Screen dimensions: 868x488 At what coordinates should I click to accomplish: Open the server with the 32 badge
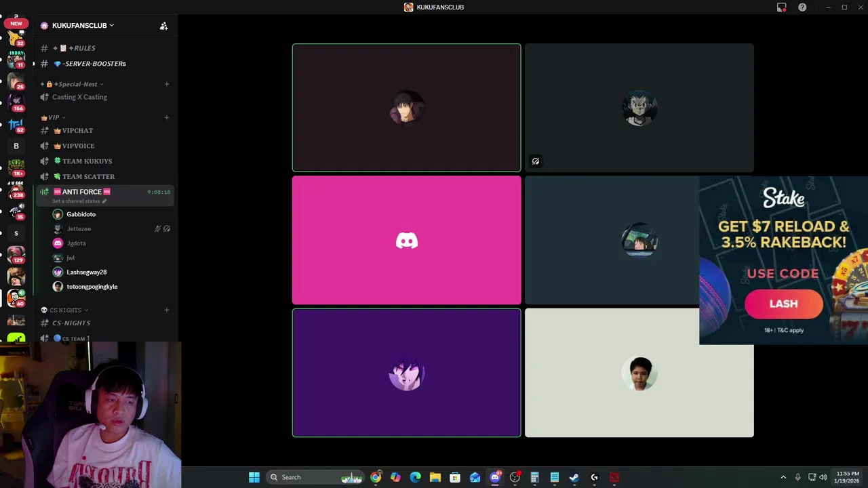tap(16, 39)
